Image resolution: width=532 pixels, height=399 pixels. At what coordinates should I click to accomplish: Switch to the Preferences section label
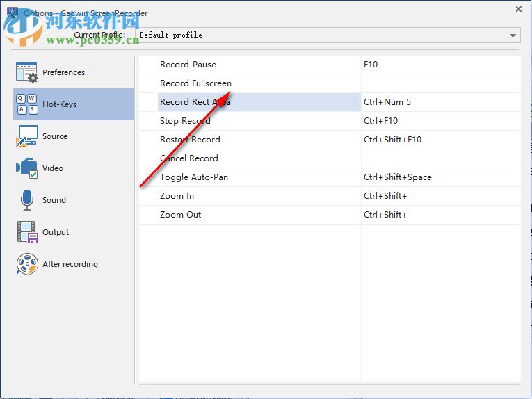(63, 72)
